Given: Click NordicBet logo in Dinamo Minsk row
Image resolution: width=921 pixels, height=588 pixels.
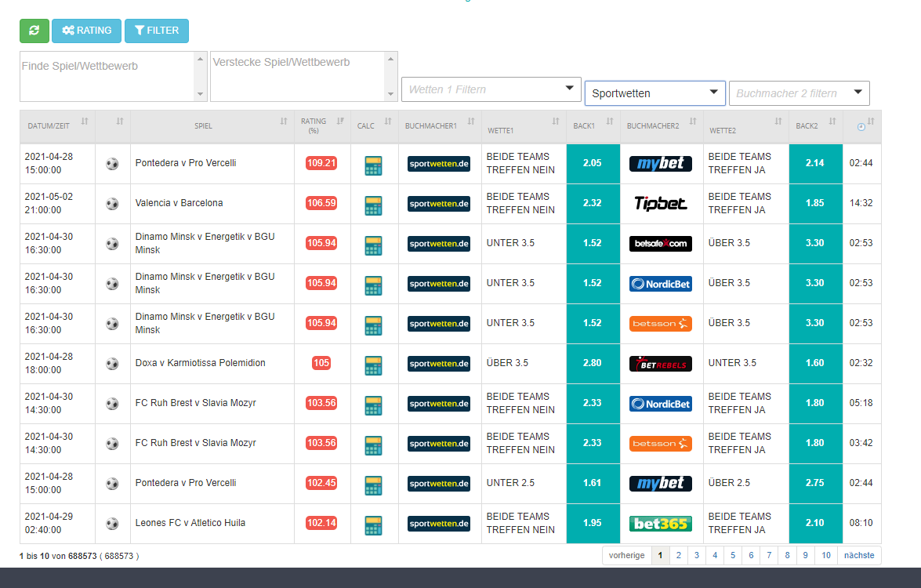Looking at the screenshot, I should tap(661, 284).
